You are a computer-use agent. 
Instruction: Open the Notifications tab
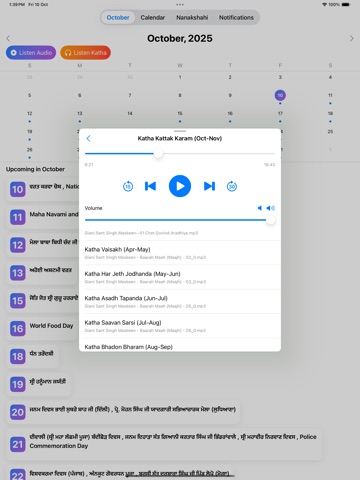(236, 17)
